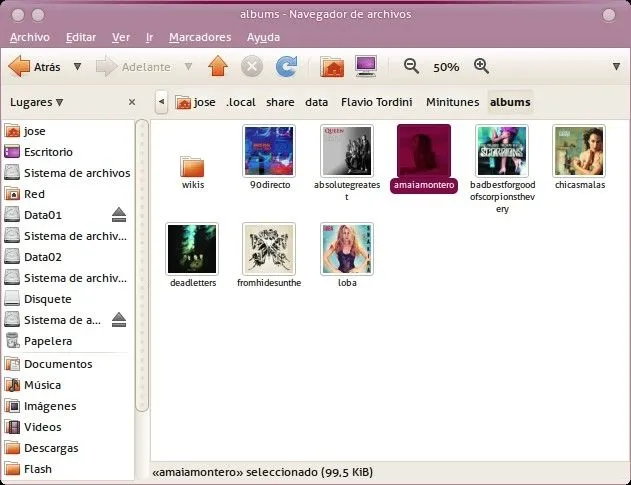Click the Papelera trash can icon

(x=12, y=341)
